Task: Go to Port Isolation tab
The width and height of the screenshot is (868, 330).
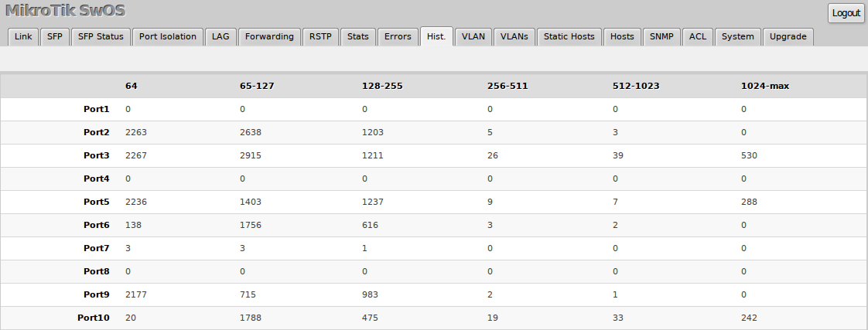Action: click(x=168, y=36)
